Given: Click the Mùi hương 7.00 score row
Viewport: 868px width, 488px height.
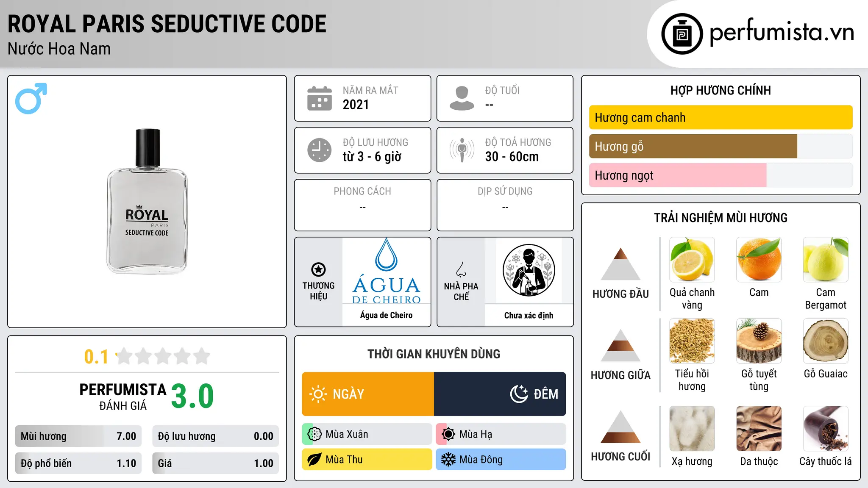Looking at the screenshot, I should (x=78, y=436).
